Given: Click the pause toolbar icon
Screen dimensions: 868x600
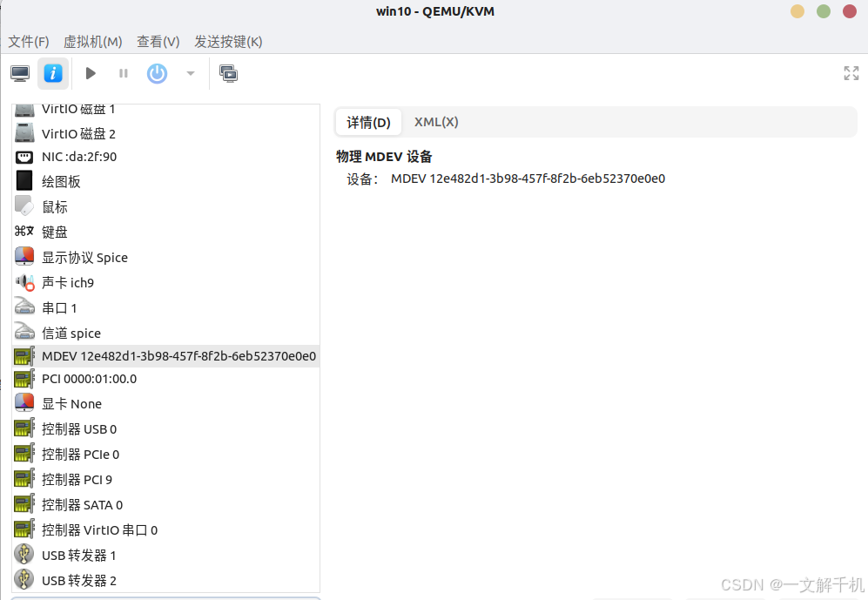Looking at the screenshot, I should (x=123, y=73).
